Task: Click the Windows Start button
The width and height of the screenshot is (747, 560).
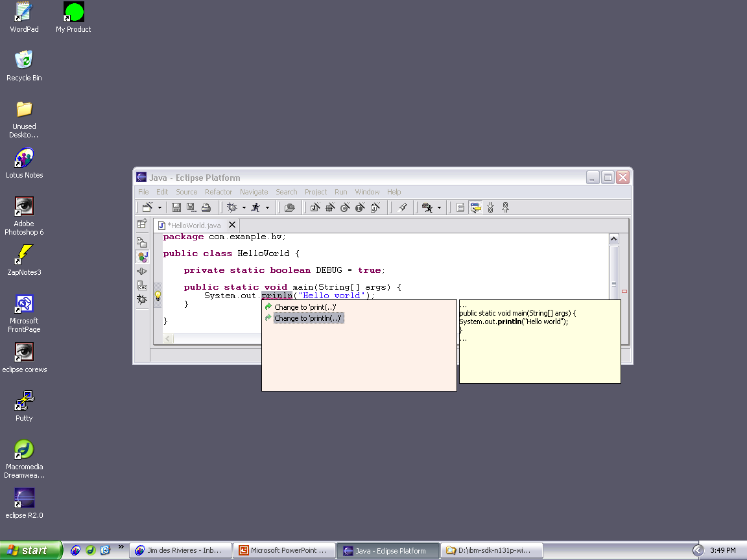Action: (31, 550)
